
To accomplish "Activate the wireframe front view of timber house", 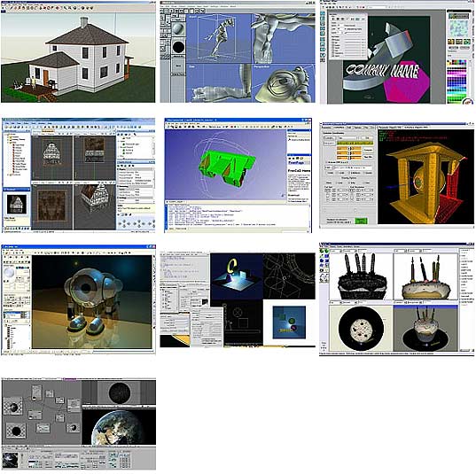I will coord(52,157).
